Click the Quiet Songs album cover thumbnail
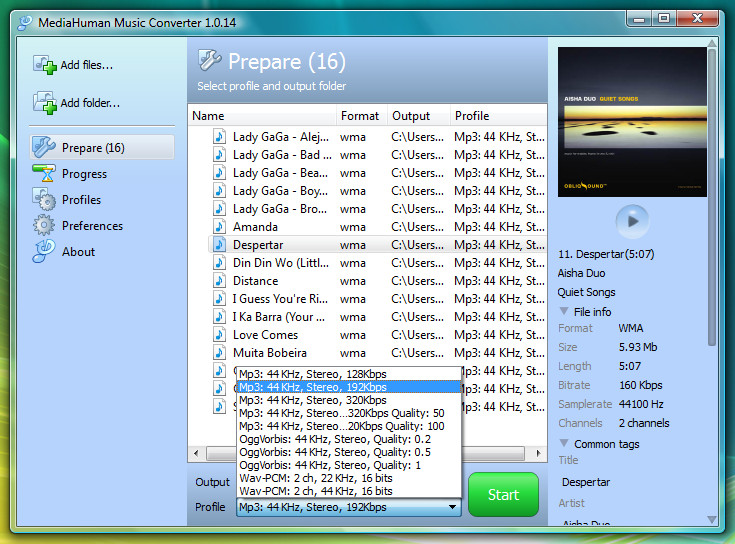The height and width of the screenshot is (544, 735). pyautogui.click(x=632, y=122)
